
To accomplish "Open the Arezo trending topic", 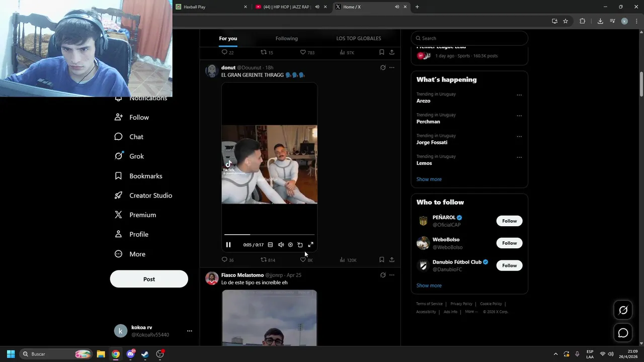I will (423, 101).
